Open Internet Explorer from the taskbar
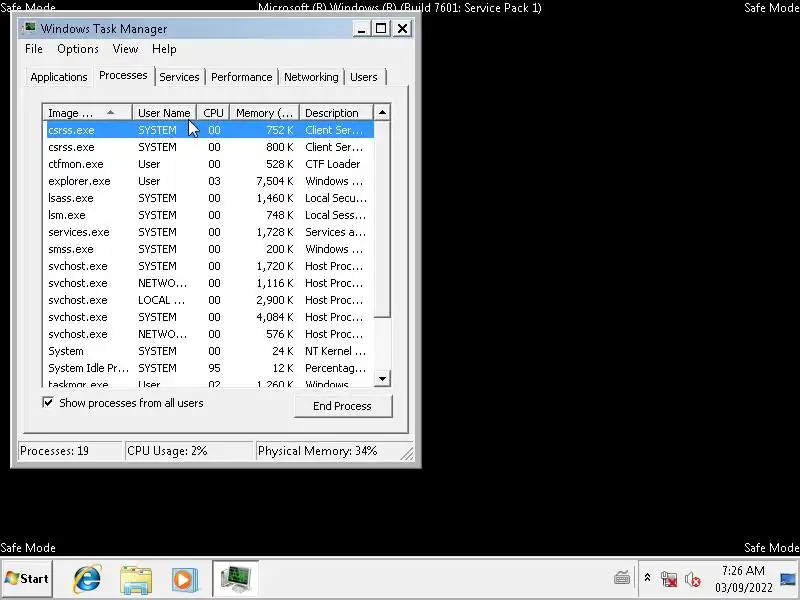The height and width of the screenshot is (600, 800). point(87,579)
